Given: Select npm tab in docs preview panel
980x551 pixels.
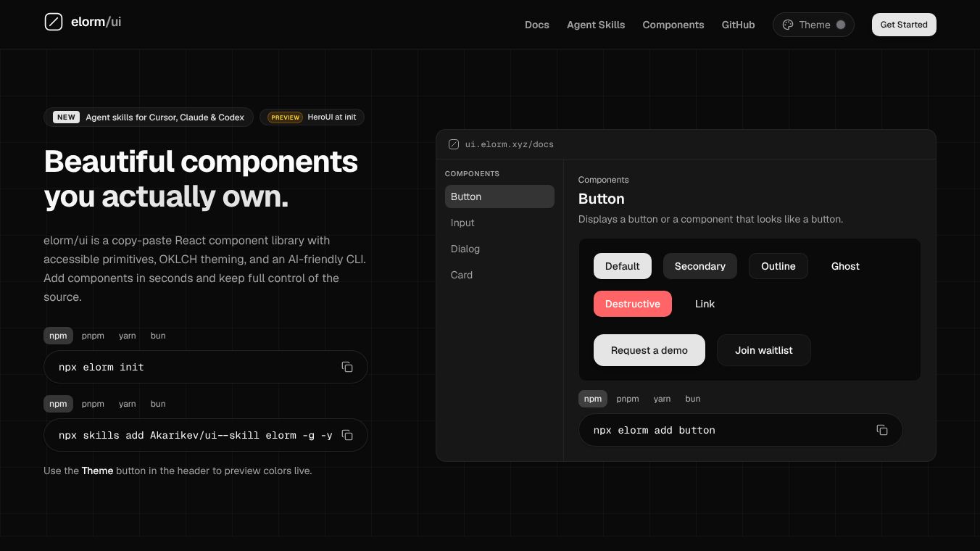Looking at the screenshot, I should pyautogui.click(x=593, y=399).
